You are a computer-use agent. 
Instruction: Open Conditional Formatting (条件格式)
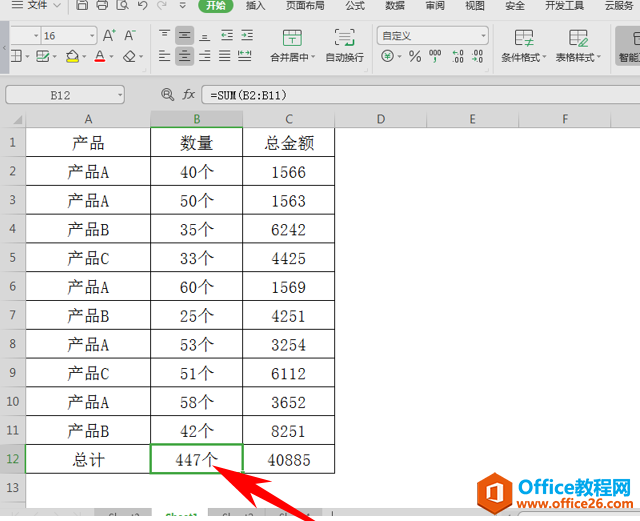coord(524,46)
